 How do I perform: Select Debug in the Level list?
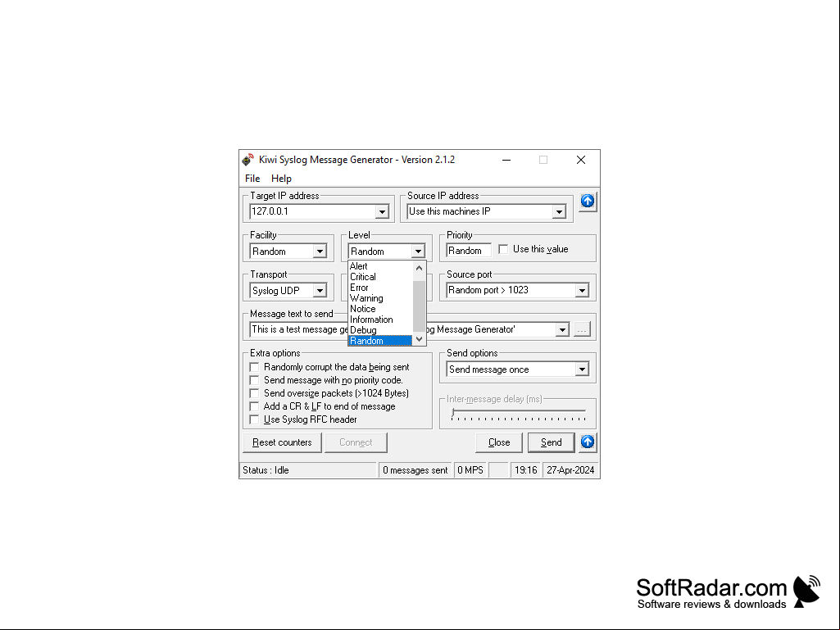click(380, 330)
